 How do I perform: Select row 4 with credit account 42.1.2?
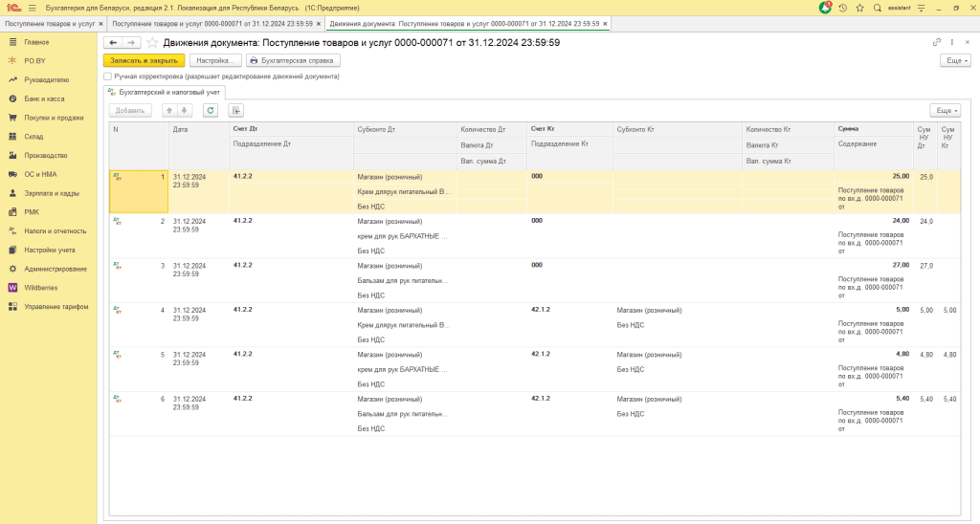coord(540,310)
